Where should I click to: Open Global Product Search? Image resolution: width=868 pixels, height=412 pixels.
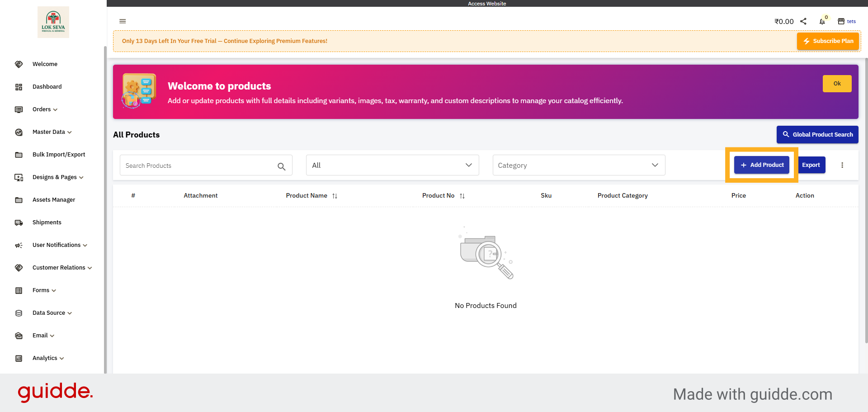pos(817,134)
